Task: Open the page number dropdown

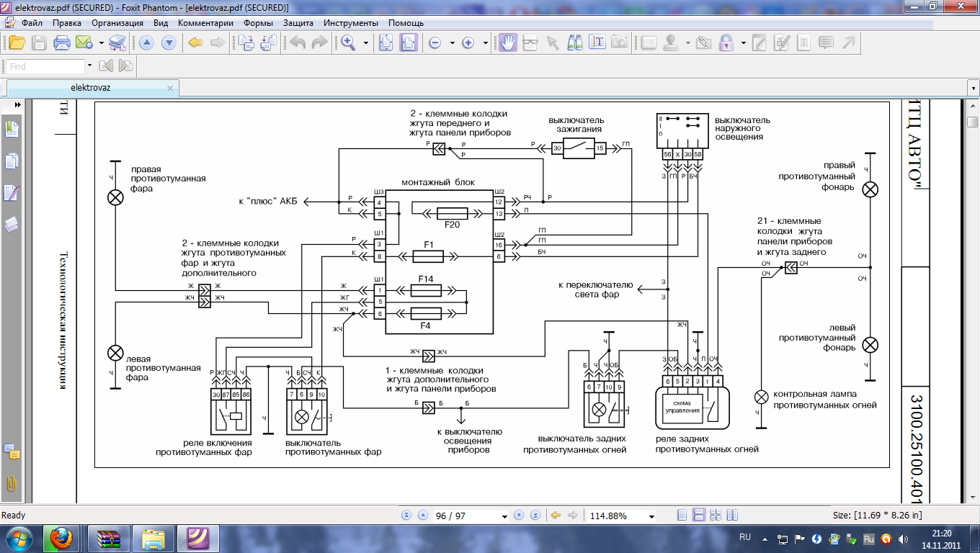Action: pos(504,516)
